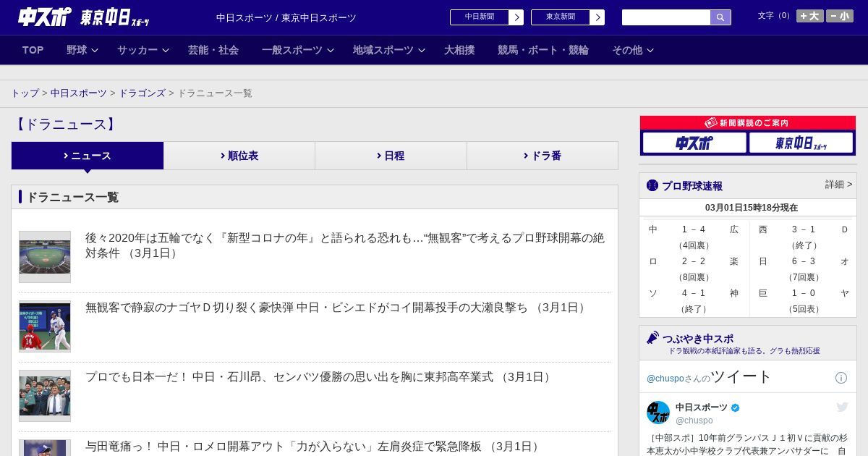
Task: Select the ニュース tab
Action: [x=88, y=156]
